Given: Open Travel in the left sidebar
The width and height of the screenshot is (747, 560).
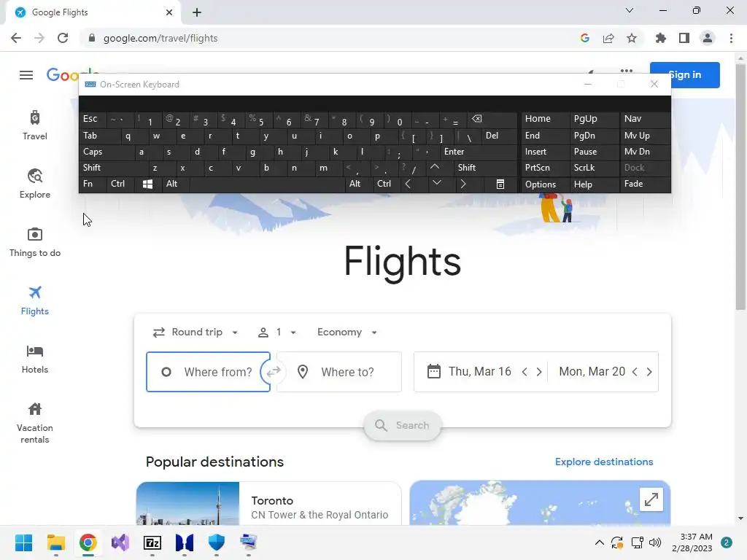Looking at the screenshot, I should coord(35,125).
